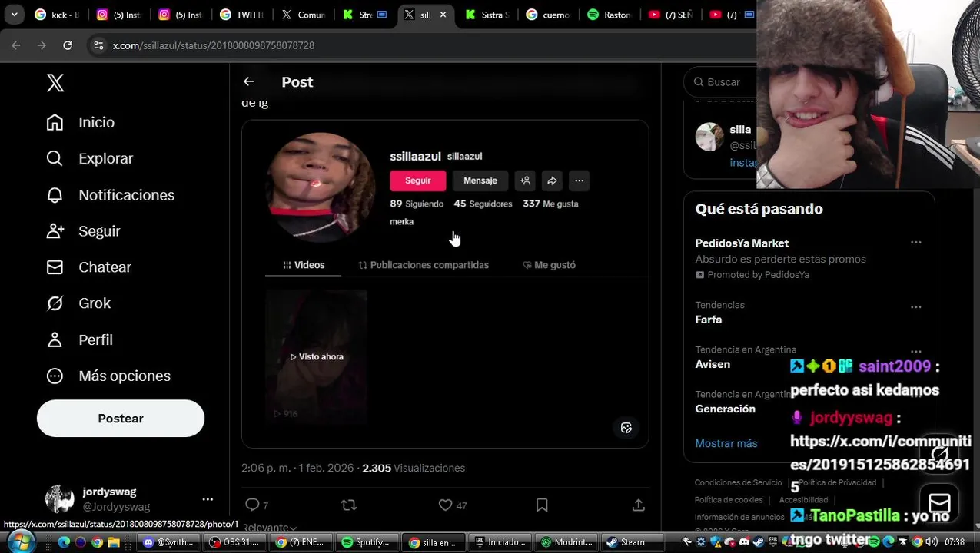Click the ssillaazul profile picture in image
Image resolution: width=980 pixels, height=553 pixels.
tap(321, 187)
